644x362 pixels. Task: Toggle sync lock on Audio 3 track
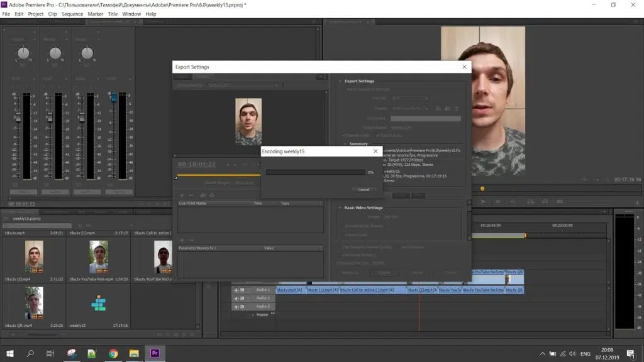[x=242, y=306]
